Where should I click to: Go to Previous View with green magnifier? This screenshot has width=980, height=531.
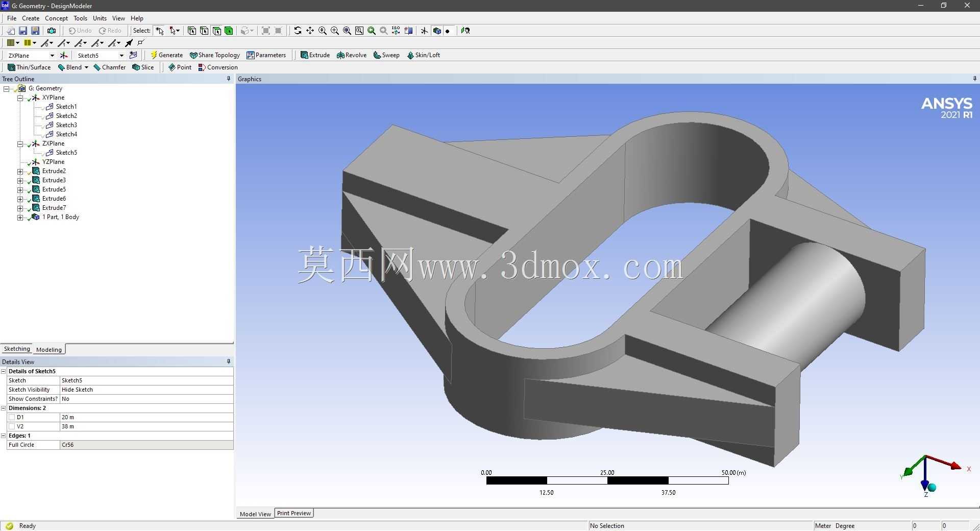point(372,31)
